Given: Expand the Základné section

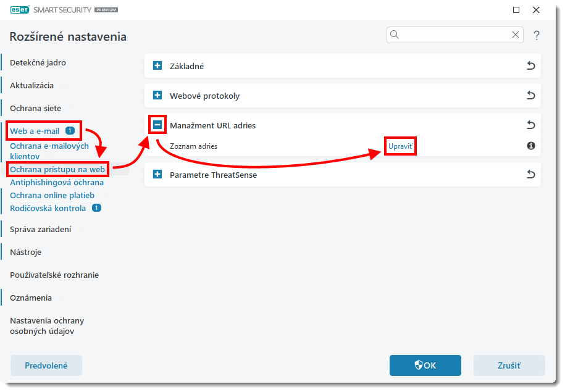Looking at the screenshot, I should click(157, 66).
